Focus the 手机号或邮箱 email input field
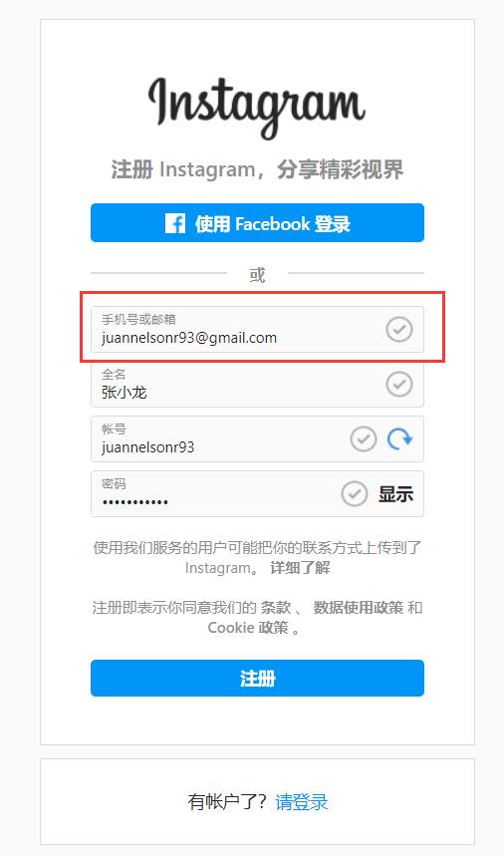This screenshot has width=504, height=856. point(257,329)
